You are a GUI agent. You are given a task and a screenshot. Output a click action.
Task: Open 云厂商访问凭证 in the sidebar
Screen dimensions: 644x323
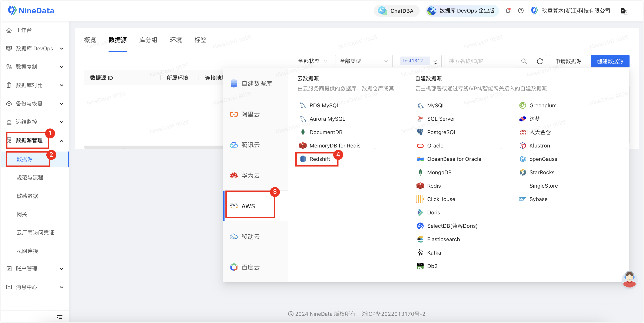pos(35,233)
